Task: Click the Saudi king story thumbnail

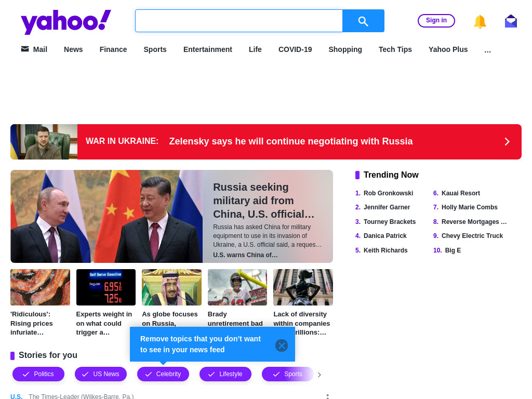Action: (x=171, y=287)
